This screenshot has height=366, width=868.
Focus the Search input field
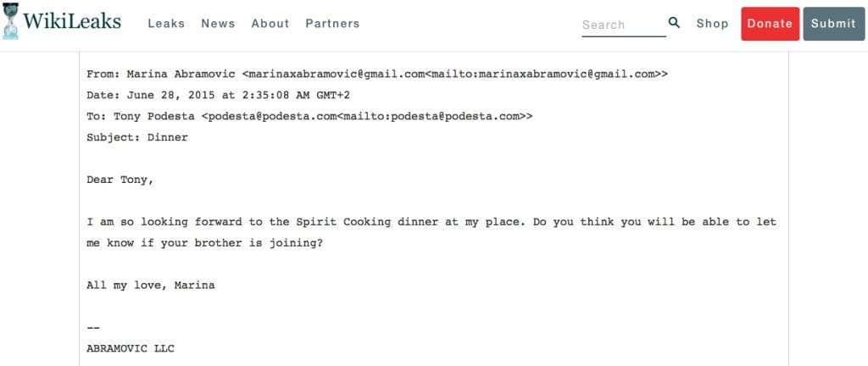pos(623,25)
